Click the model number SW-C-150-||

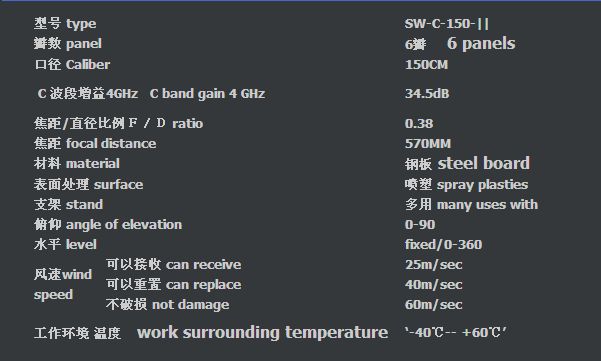447,24
